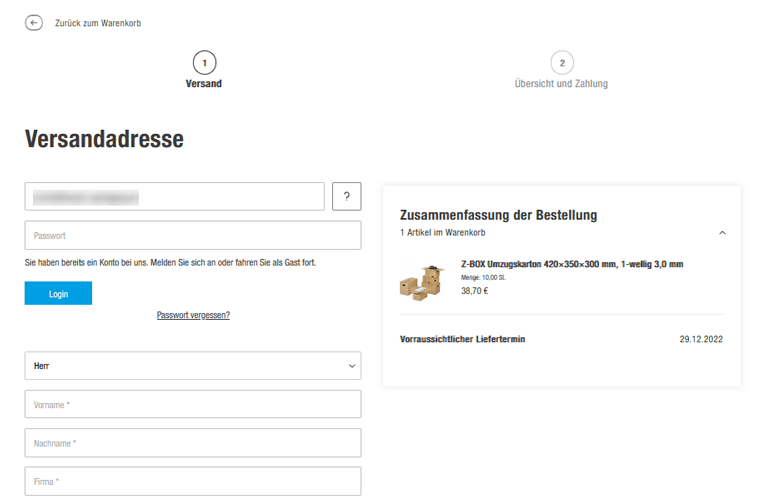The image size is (767, 502).
Task: Click the back arrow circle icon
Action: [x=34, y=22]
